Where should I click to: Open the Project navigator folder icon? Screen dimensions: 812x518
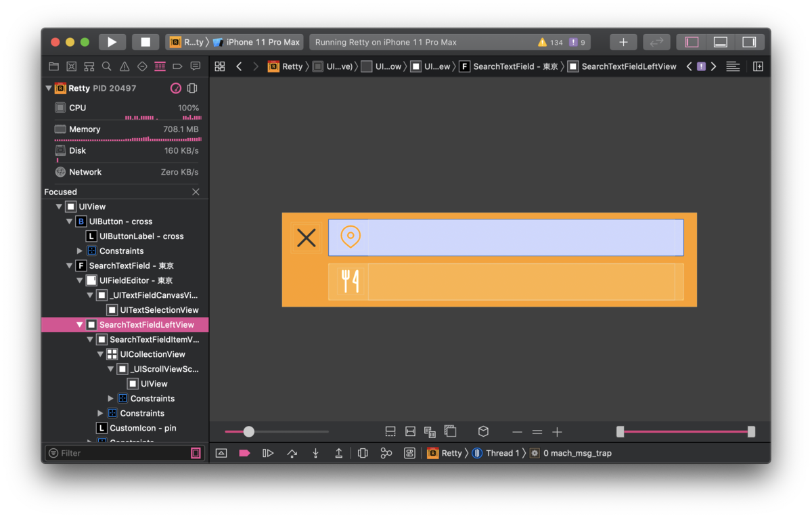(x=53, y=66)
